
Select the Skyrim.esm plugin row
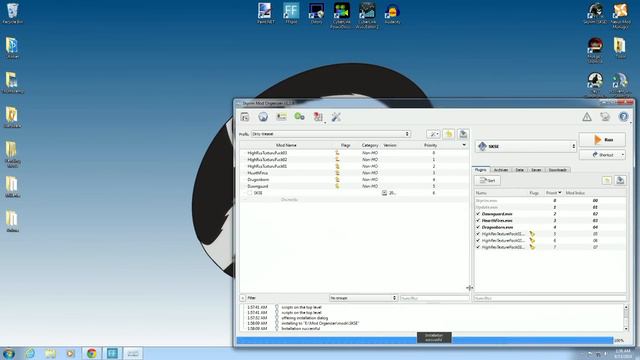pos(550,200)
